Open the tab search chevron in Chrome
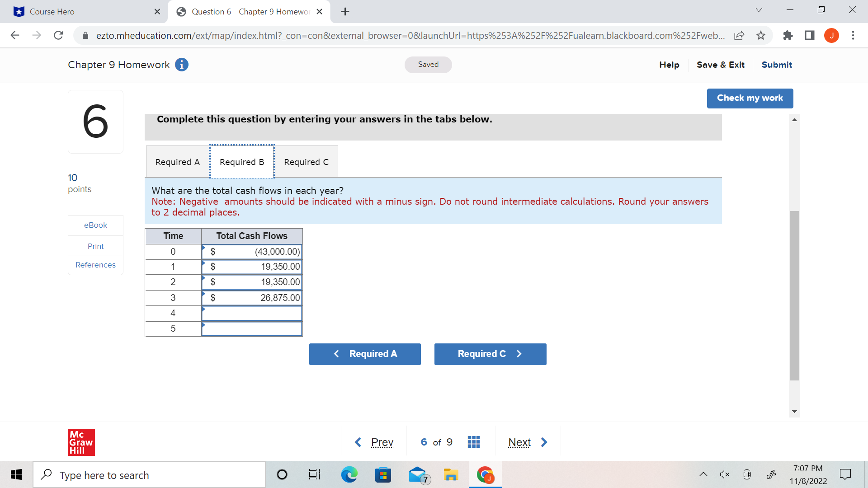This screenshot has height=488, width=868. tap(759, 9)
